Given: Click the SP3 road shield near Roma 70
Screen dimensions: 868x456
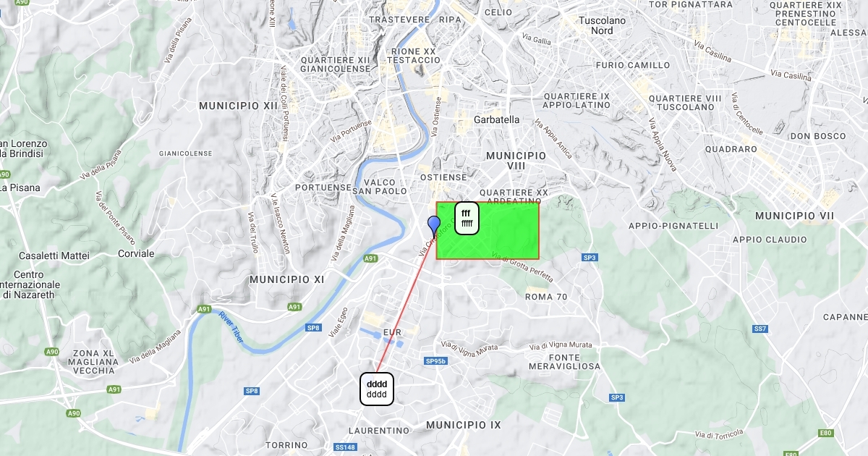Looking at the screenshot, I should coord(590,257).
